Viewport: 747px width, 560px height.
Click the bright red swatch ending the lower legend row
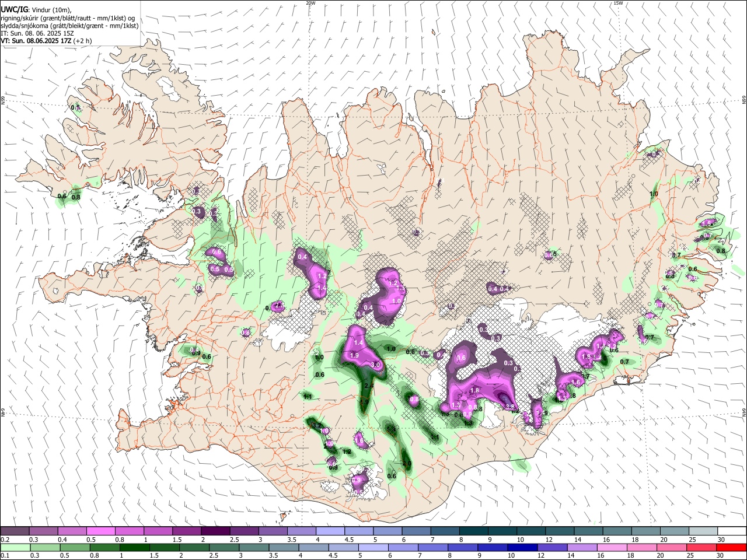[x=731, y=547]
